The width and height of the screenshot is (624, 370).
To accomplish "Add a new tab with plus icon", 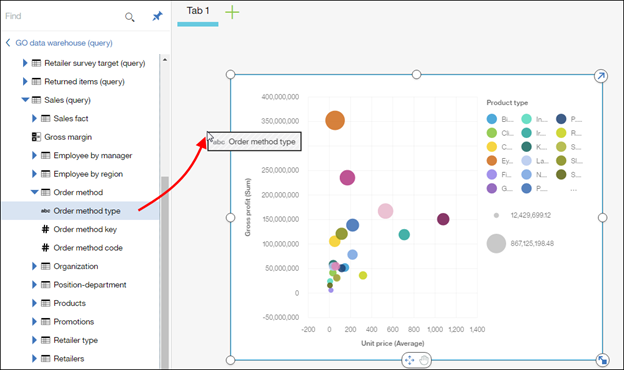I will 232,12.
